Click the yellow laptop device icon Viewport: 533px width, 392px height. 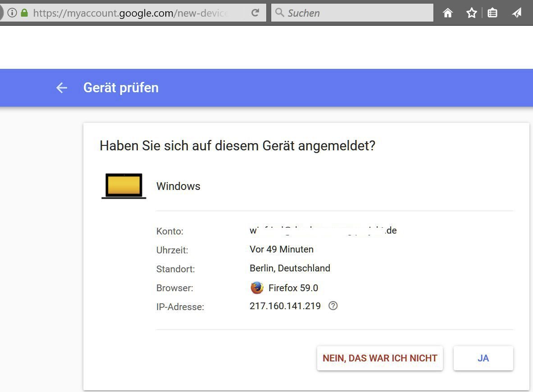tap(124, 186)
